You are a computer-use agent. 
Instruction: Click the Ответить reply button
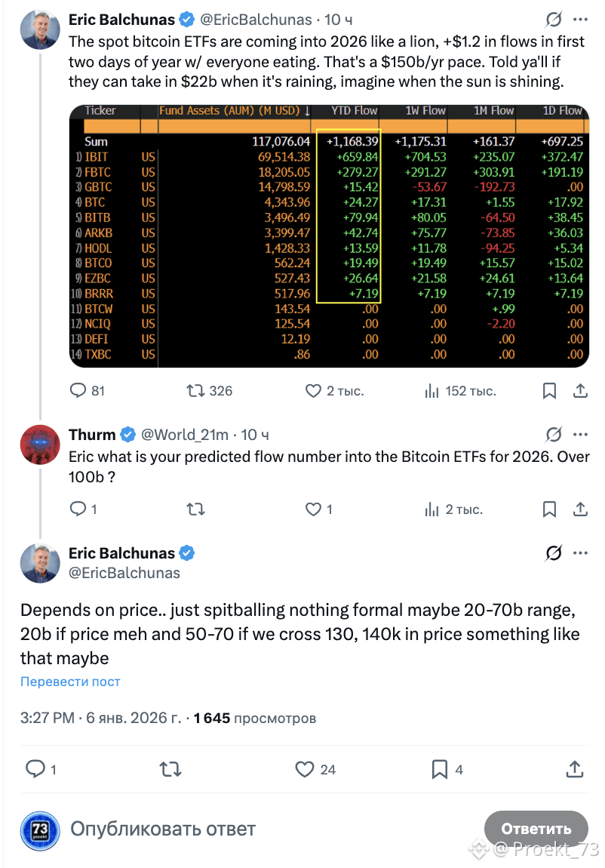pos(536,829)
